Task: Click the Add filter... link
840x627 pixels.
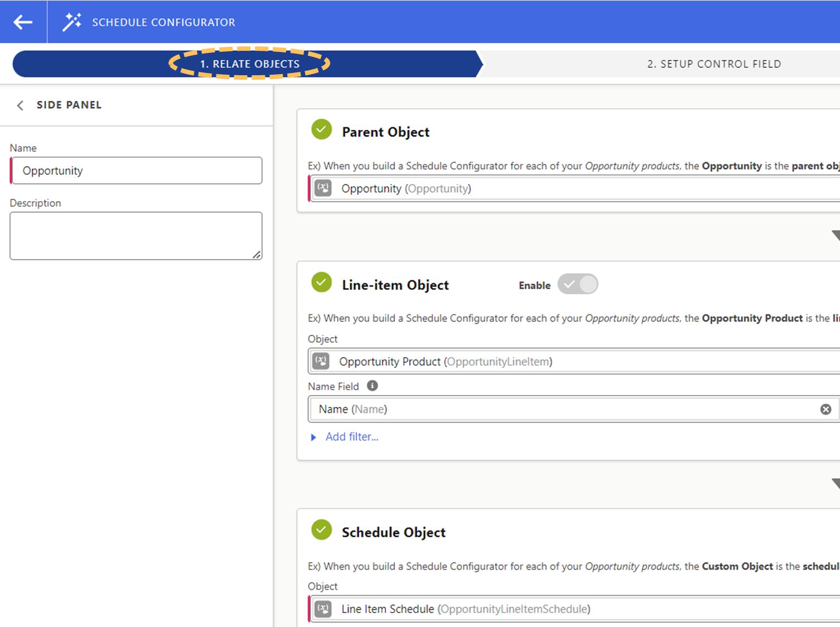Action: pos(351,437)
